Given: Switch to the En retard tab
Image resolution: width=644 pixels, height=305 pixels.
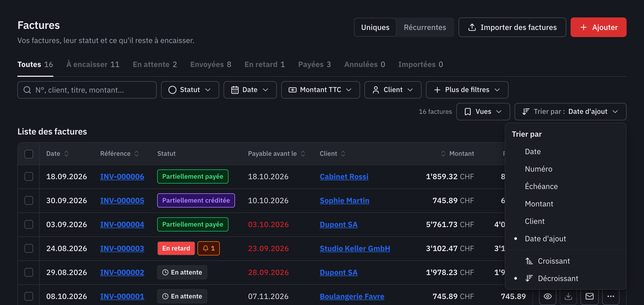Looking at the screenshot, I should click(265, 64).
